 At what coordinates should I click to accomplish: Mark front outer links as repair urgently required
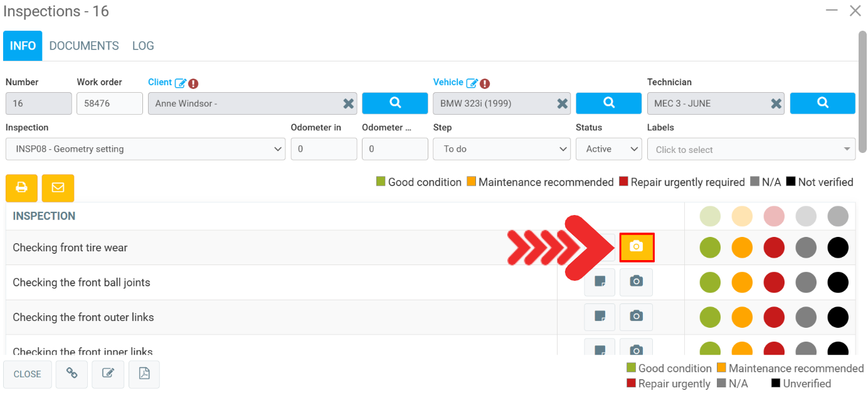[774, 317]
